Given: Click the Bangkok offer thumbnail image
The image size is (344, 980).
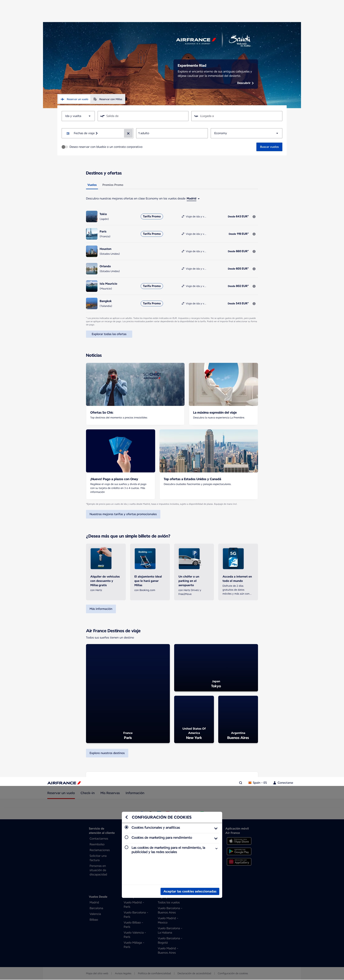Looking at the screenshot, I should 92,304.
